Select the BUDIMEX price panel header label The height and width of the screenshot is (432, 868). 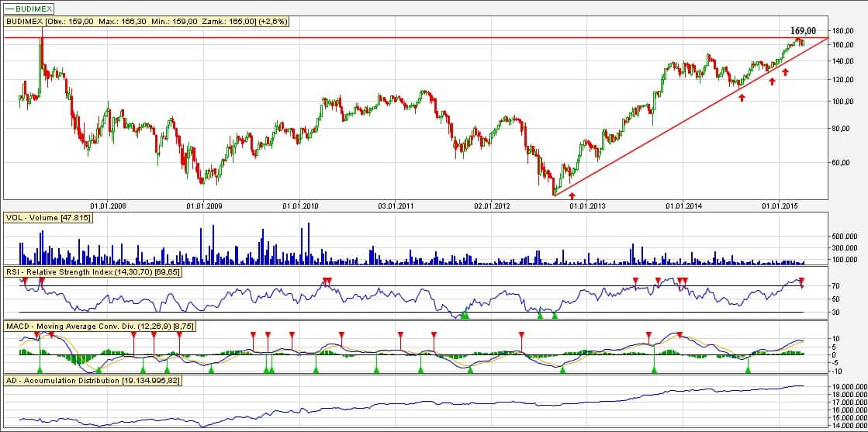(147, 22)
